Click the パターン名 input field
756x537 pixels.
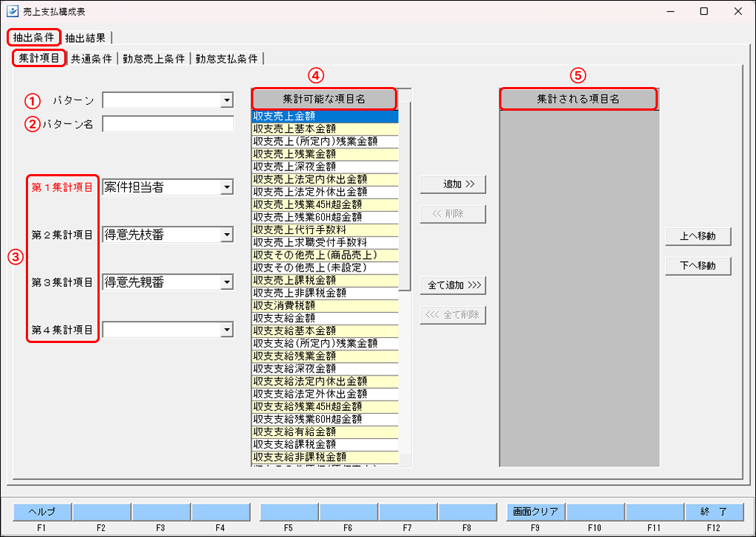[x=168, y=124]
